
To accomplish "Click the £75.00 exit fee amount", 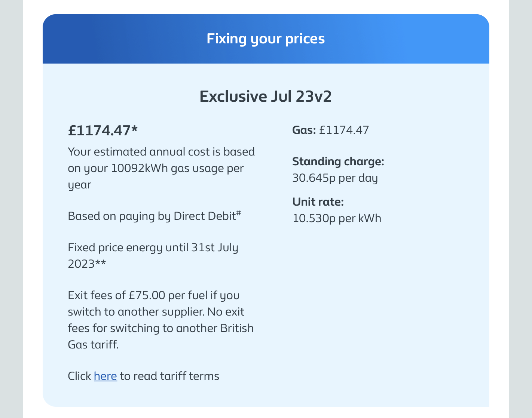I will coord(147,295).
